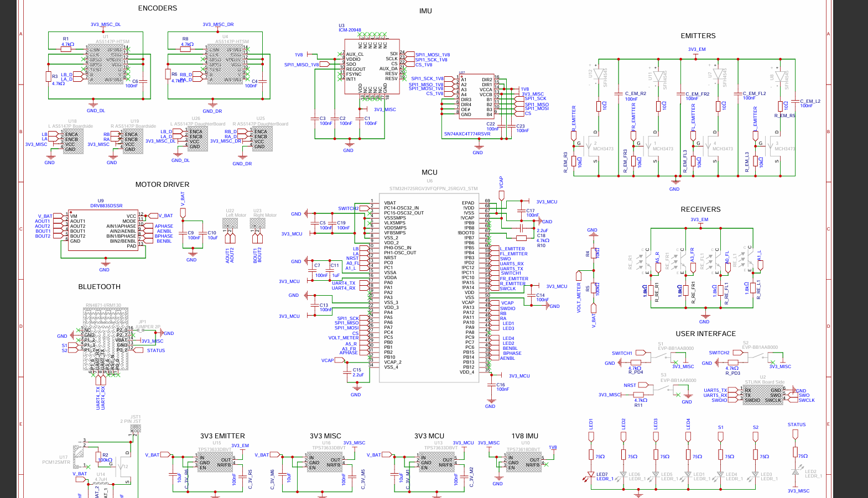Click the 3V3_MISC_DL power label above U1

pyautogui.click(x=106, y=24)
